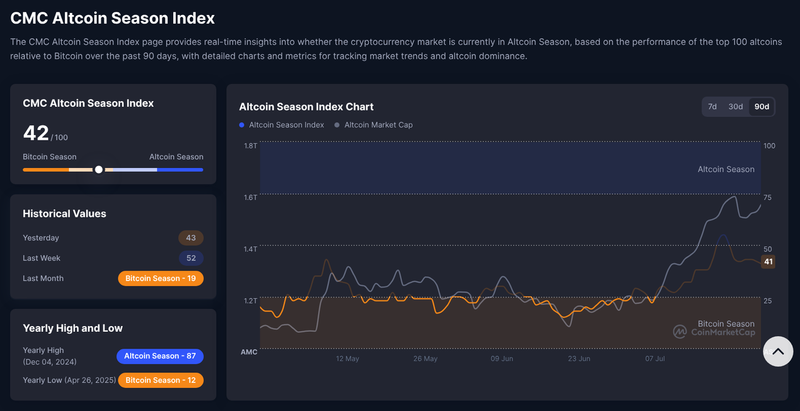800x411 pixels.
Task: Click the current value 41 chart label
Action: pyautogui.click(x=768, y=262)
